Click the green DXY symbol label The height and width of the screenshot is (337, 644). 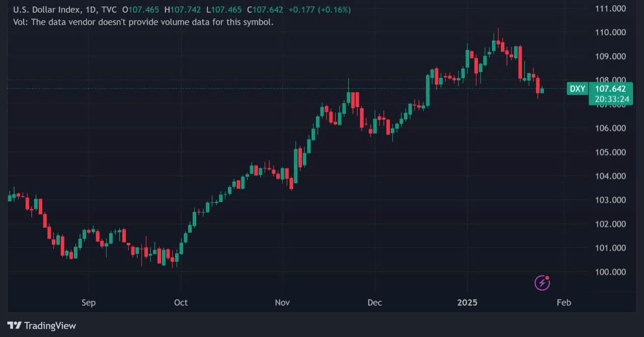coord(577,89)
